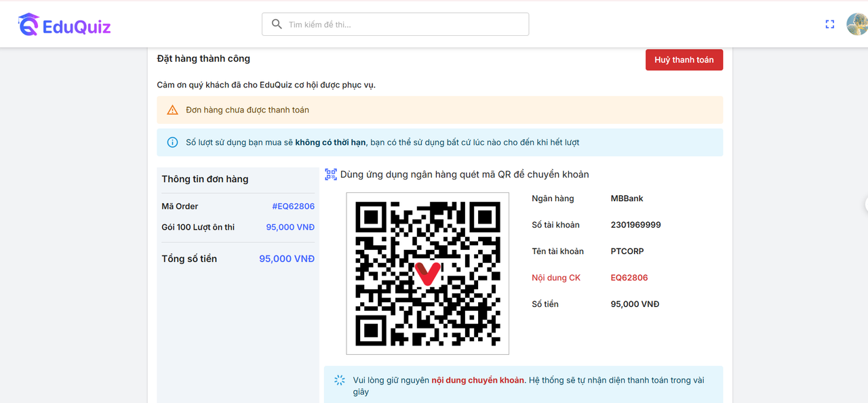This screenshot has height=403, width=868.
Task: Toggle the fullscreen icon in the header
Action: [829, 24]
